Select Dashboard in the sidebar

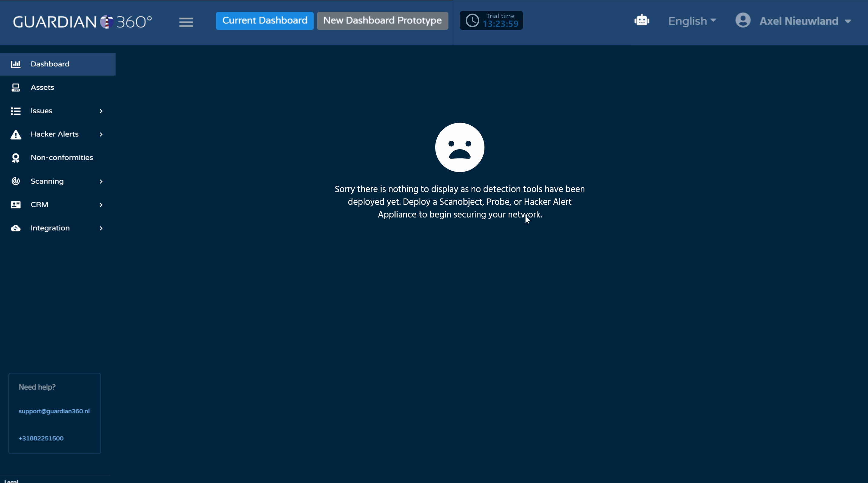50,64
